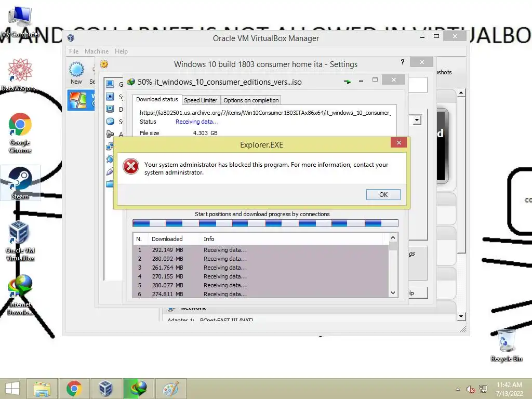Open Internet Download Manager desktop shortcut
Viewport: 532px width, 399px height.
[x=20, y=295]
